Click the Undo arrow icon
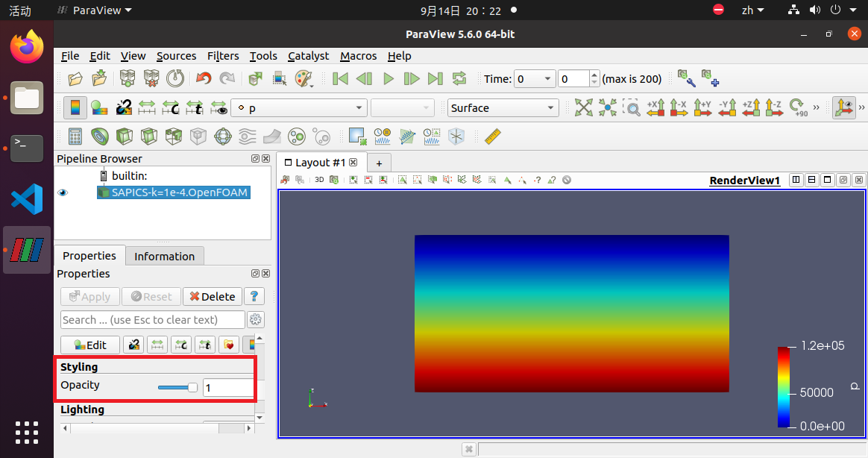The width and height of the screenshot is (868, 458). [x=203, y=78]
